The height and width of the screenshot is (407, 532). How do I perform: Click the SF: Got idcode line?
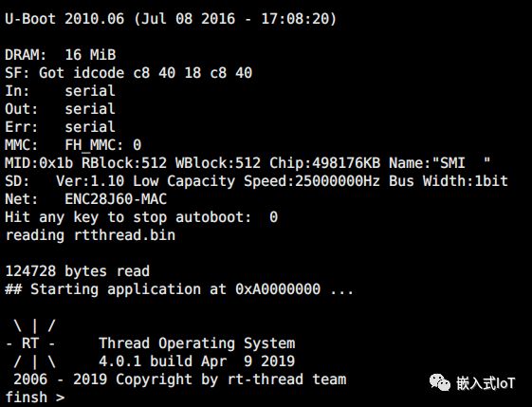pyautogui.click(x=129, y=73)
